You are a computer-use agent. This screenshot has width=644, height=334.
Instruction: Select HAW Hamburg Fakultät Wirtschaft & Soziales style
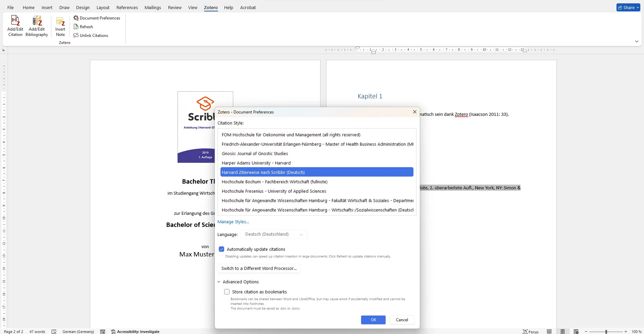pyautogui.click(x=317, y=200)
